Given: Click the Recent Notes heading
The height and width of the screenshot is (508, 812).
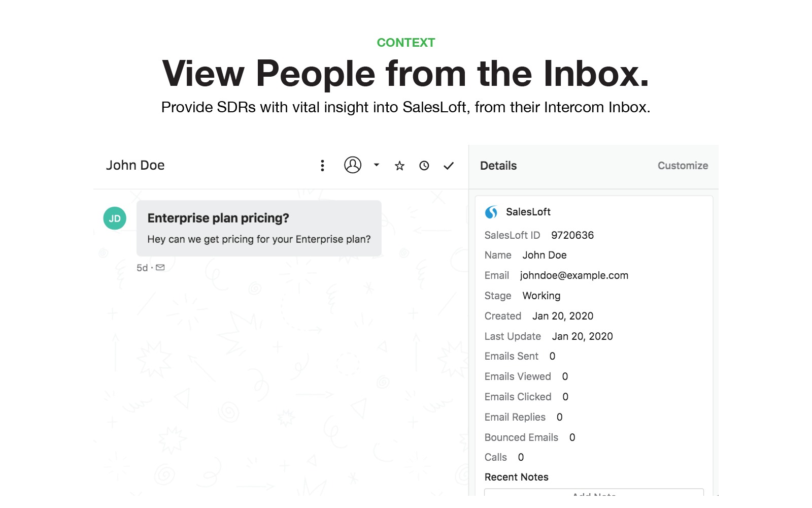Looking at the screenshot, I should click(x=517, y=477).
